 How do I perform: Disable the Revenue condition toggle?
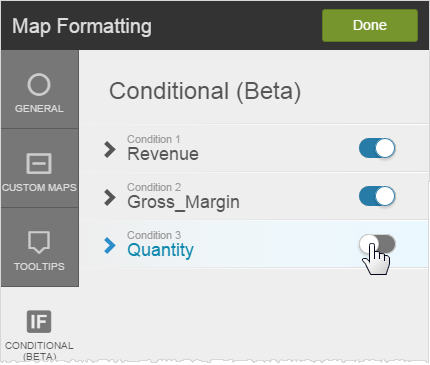pyautogui.click(x=377, y=148)
